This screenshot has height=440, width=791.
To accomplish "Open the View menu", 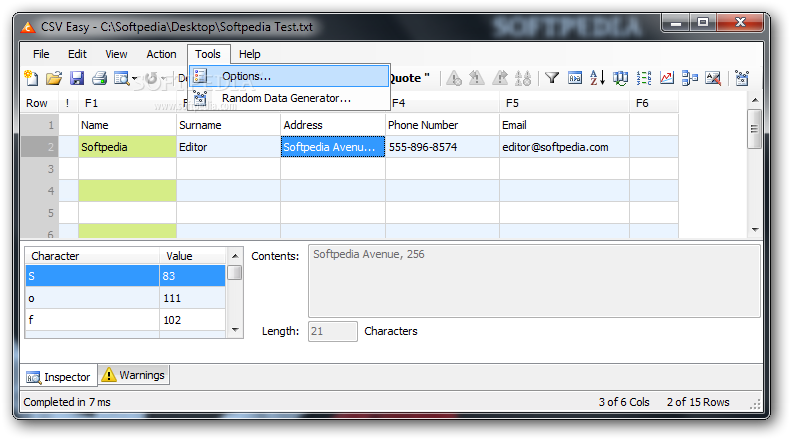I will click(116, 54).
